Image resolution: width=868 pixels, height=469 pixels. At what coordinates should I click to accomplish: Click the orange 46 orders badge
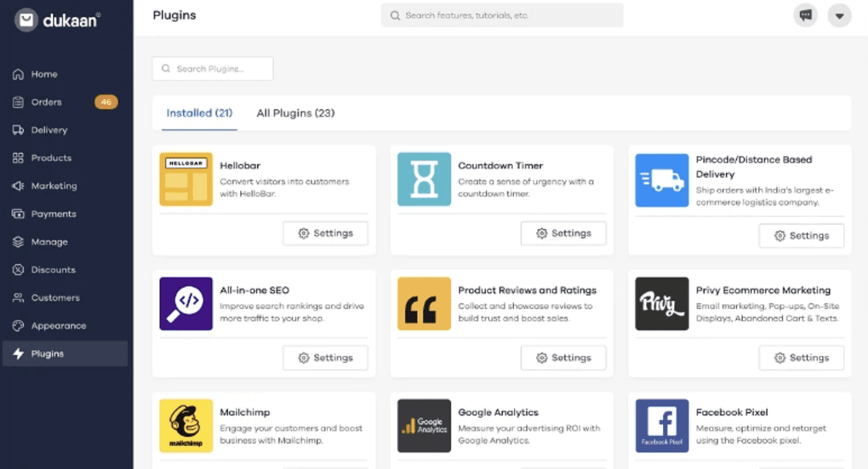pyautogui.click(x=106, y=102)
